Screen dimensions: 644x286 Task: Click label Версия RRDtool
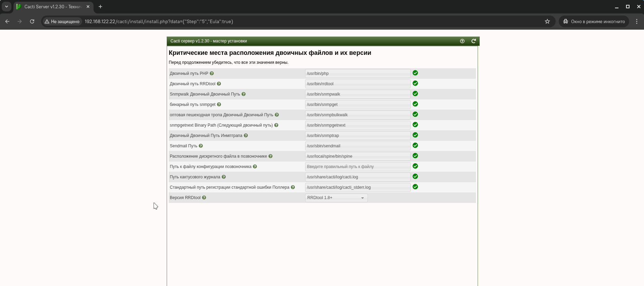pos(185,198)
